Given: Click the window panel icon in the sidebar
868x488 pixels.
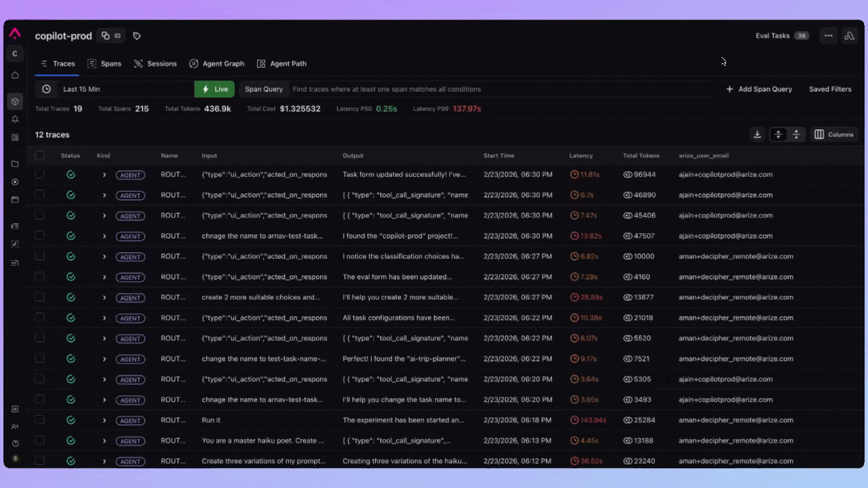Looking at the screenshot, I should [x=15, y=200].
